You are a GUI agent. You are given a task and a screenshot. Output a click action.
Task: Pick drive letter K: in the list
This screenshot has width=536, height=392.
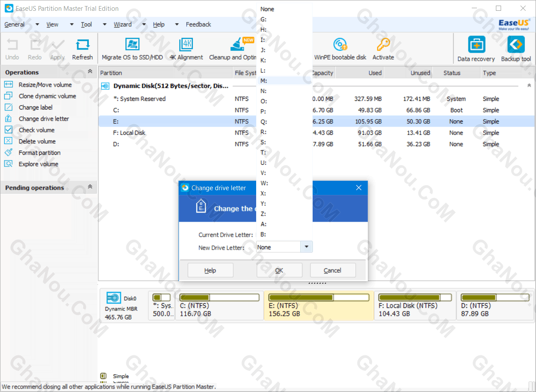tap(285, 60)
